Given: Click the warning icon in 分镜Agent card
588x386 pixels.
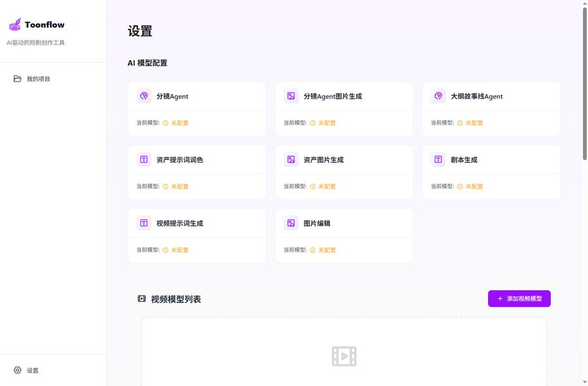Looking at the screenshot, I should click(x=166, y=123).
